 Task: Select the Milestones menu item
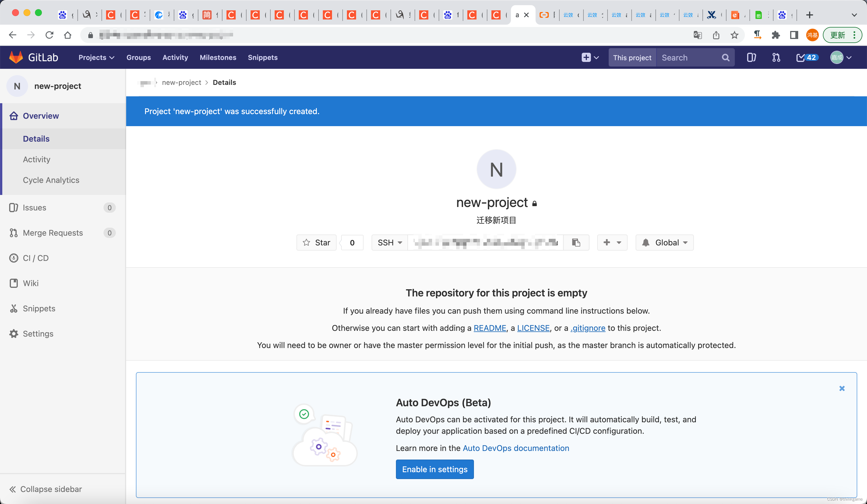click(x=218, y=57)
